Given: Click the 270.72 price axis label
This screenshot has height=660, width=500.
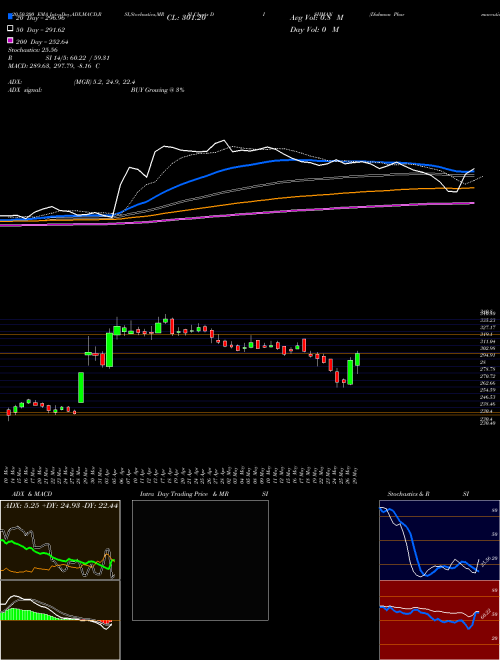Looking at the screenshot, I should tap(489, 376).
